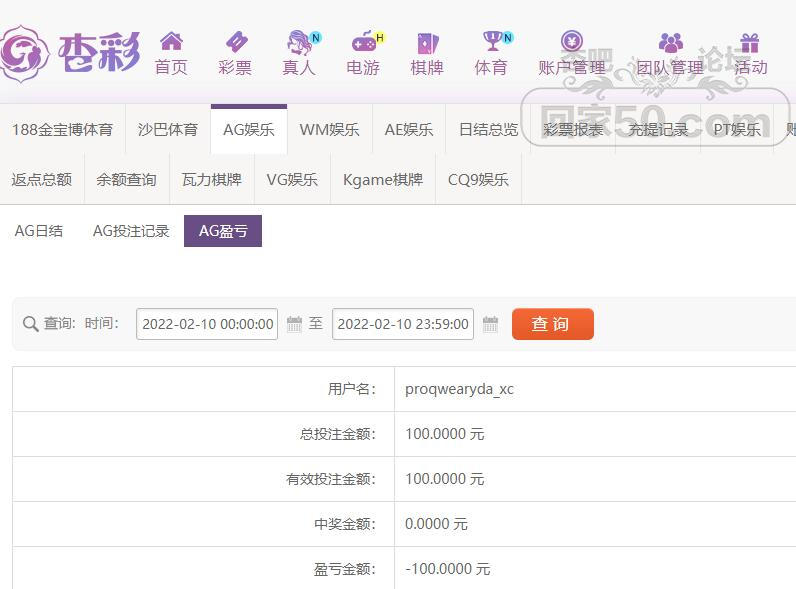The width and height of the screenshot is (796, 589).
Task: Click the 杏彩 site logo
Action: 70,53
